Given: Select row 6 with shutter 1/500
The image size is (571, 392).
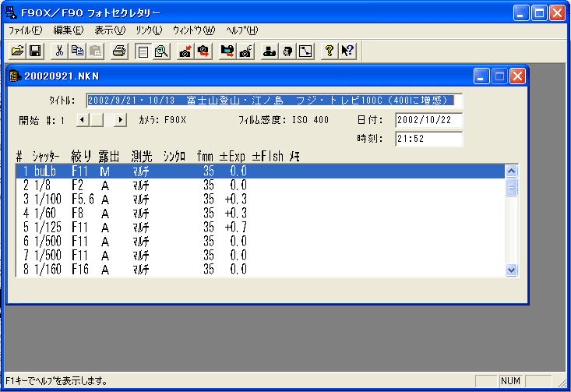Looking at the screenshot, I should pos(260,241).
